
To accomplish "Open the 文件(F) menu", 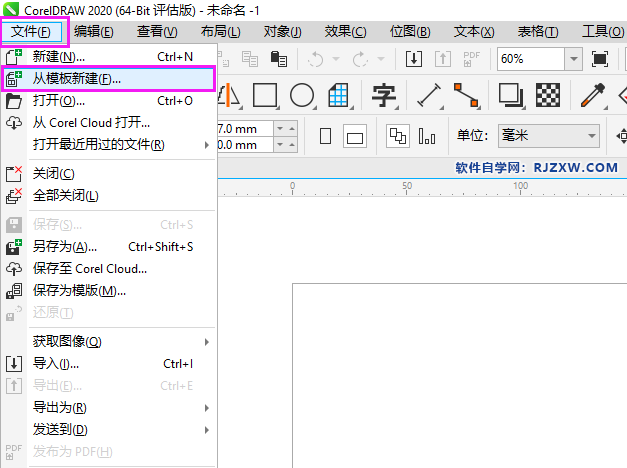I will click(31, 32).
